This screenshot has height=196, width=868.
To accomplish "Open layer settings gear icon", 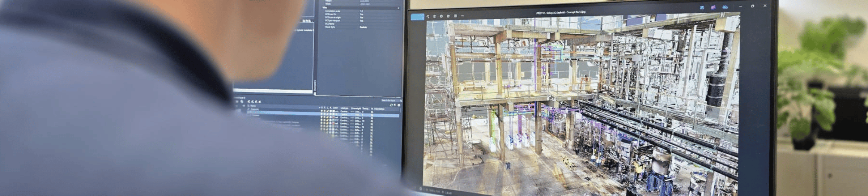I will pos(399,105).
